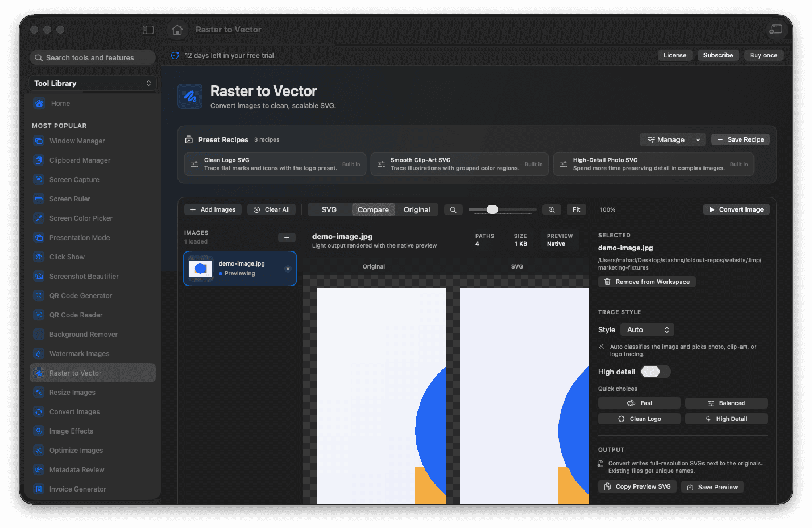Open Screenshot Beautifier icon
Viewport: 812px width, 528px height.
[39, 277]
